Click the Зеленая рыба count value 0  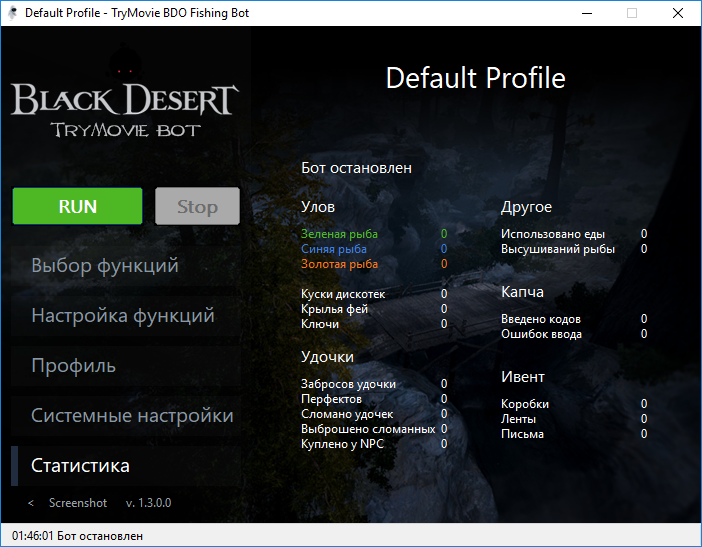point(444,234)
